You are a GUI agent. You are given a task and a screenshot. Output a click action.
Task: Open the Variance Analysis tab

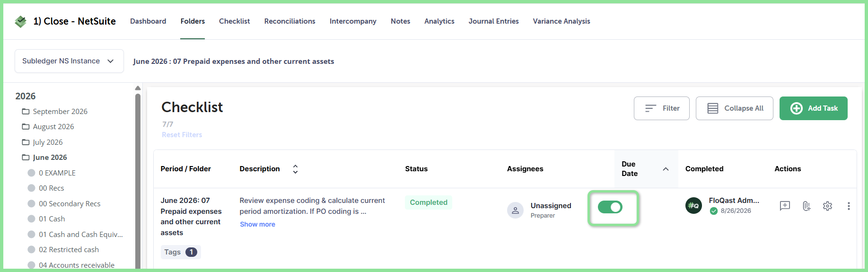click(561, 21)
